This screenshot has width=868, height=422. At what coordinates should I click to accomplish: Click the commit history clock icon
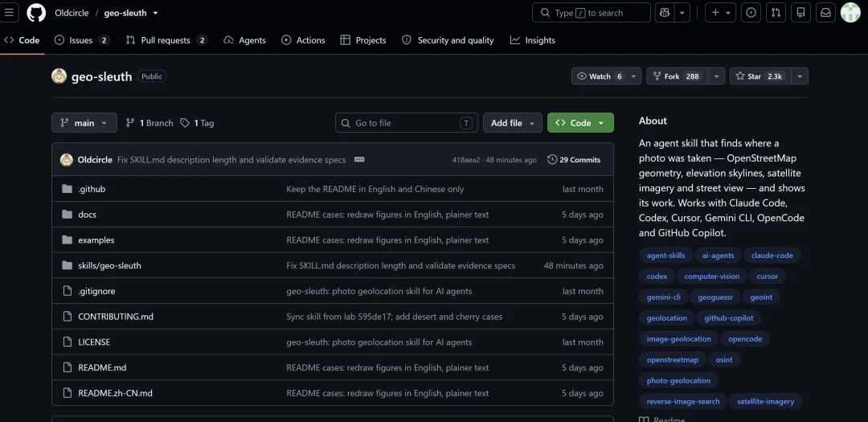pos(552,159)
